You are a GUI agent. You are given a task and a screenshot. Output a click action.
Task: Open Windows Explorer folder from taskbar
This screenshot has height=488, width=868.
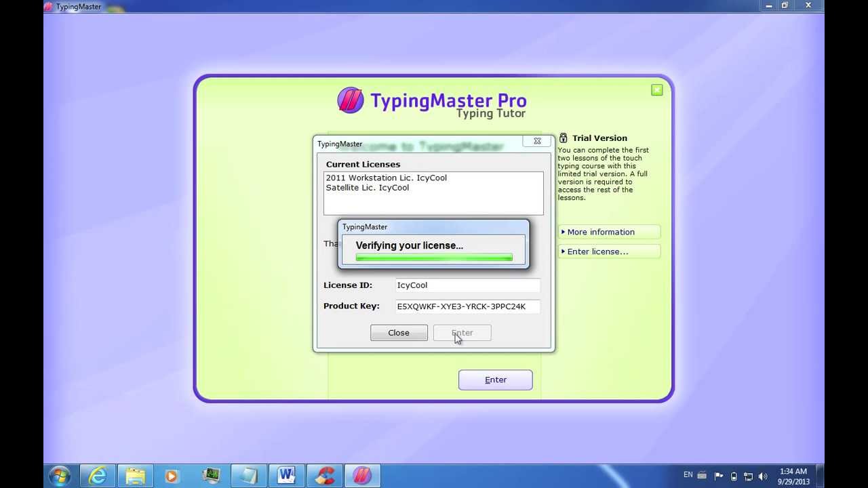pos(136,476)
